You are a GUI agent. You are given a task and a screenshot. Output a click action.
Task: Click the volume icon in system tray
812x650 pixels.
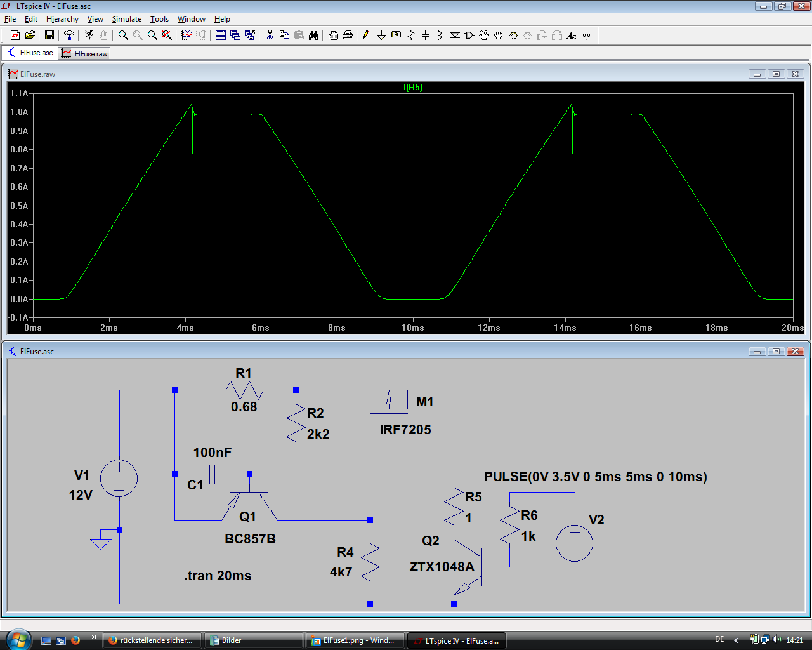tap(778, 640)
